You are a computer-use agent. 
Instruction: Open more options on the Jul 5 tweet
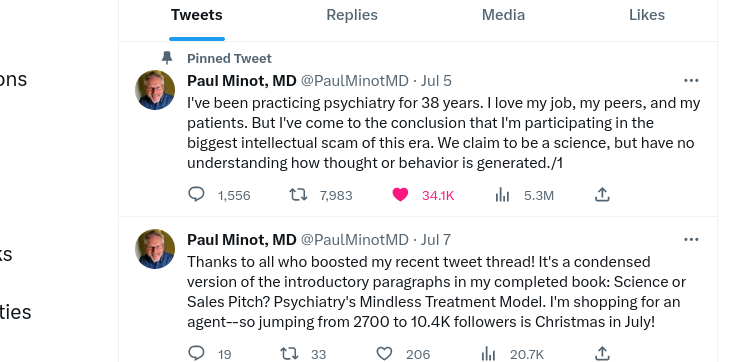pos(691,80)
